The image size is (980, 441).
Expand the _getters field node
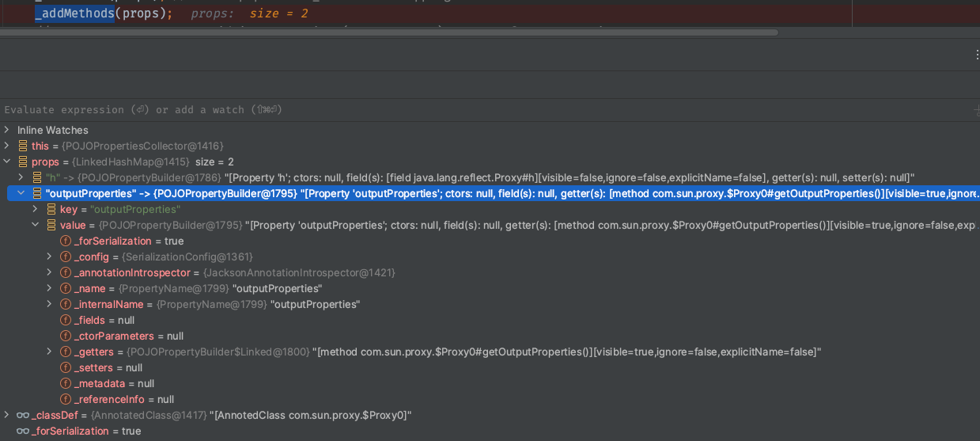49,352
